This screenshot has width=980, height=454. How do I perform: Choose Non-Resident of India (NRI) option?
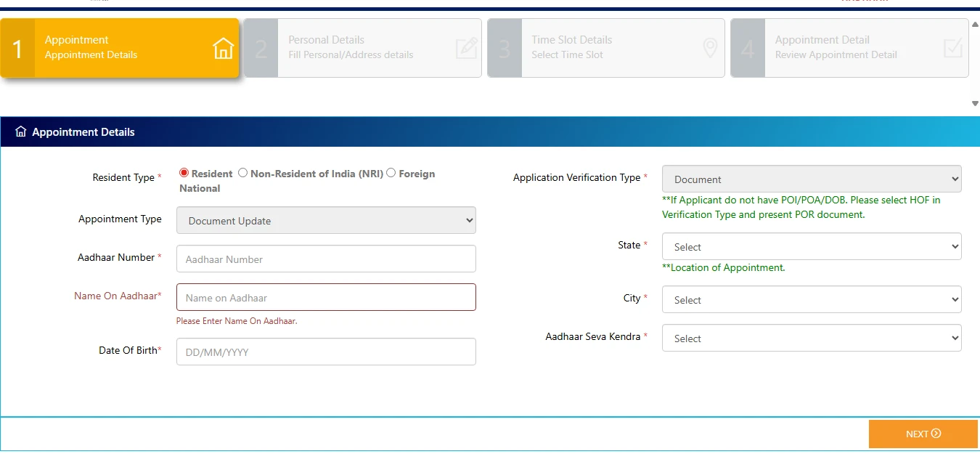point(243,173)
